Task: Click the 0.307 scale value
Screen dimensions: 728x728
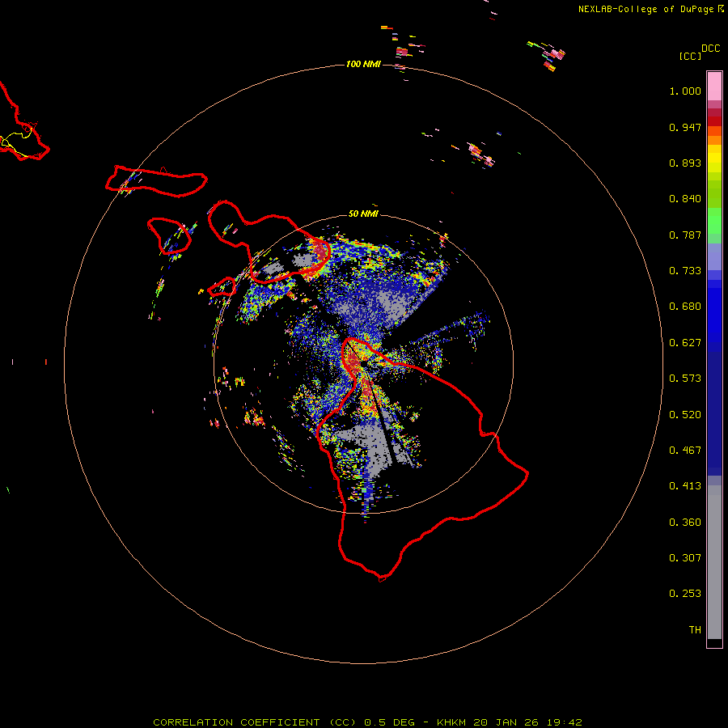Action: click(685, 558)
